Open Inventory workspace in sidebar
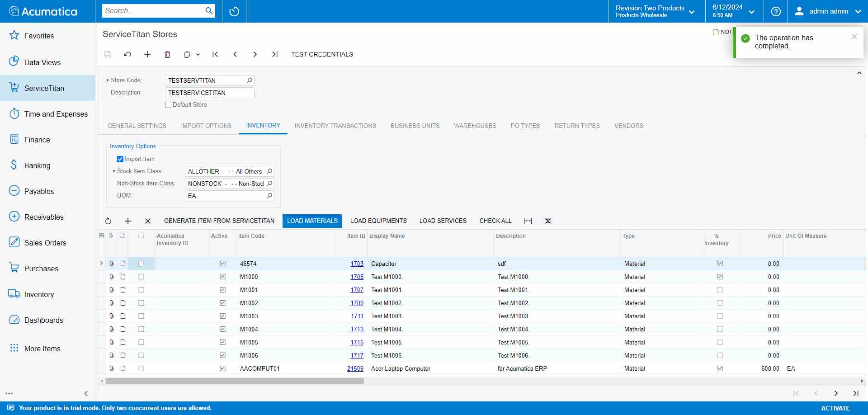The width and height of the screenshot is (868, 415). pyautogui.click(x=47, y=294)
